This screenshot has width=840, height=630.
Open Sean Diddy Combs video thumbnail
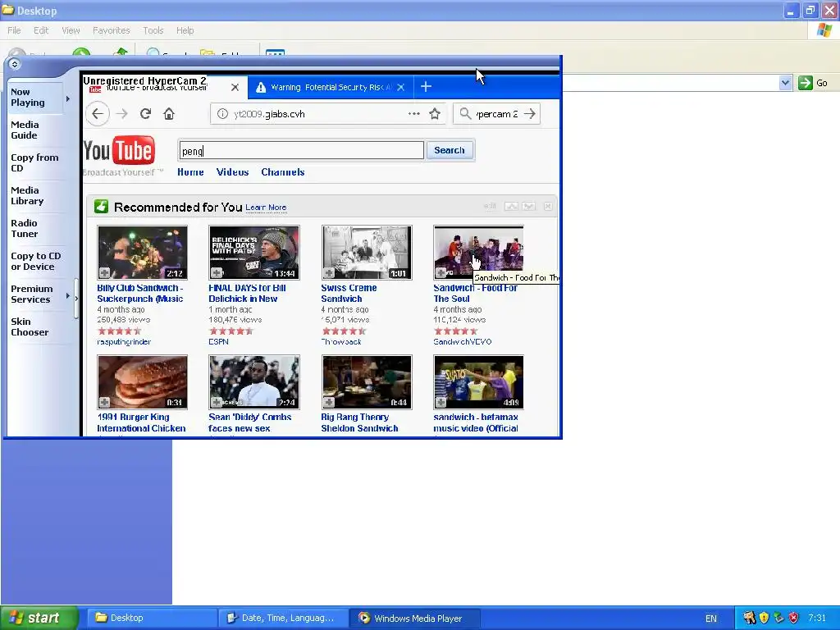tap(254, 382)
